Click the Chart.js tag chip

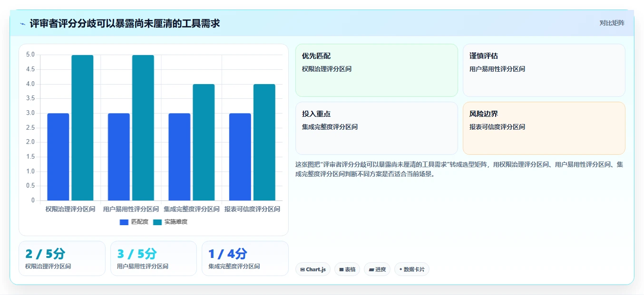pyautogui.click(x=313, y=269)
